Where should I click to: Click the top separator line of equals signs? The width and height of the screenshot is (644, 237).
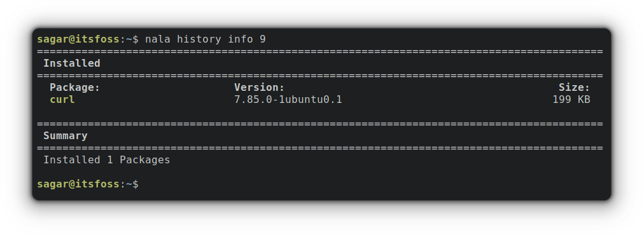320,51
